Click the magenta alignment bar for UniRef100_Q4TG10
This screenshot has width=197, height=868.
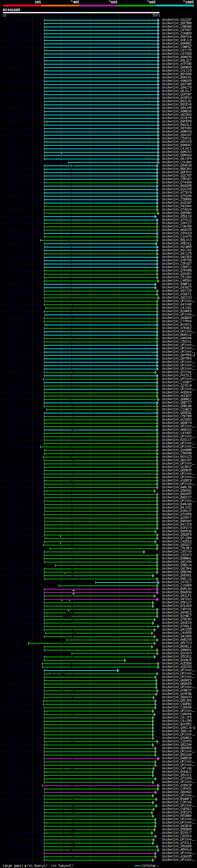coord(101,599)
